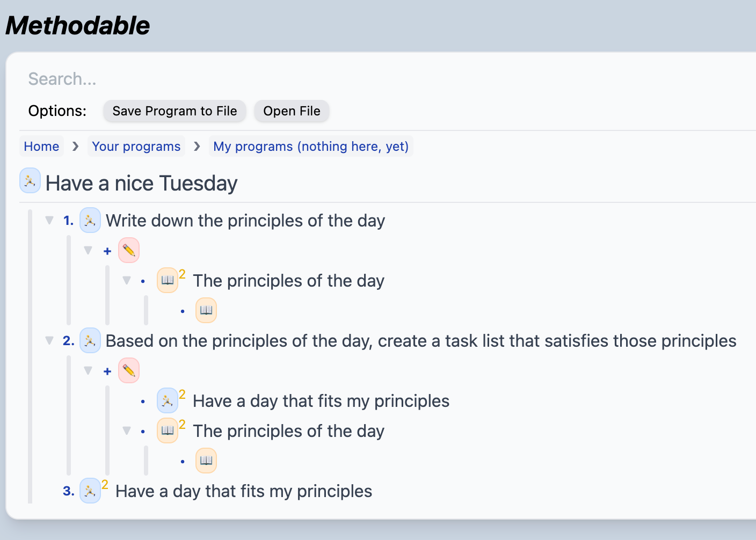This screenshot has height=540, width=756.
Task: Click the last empty book icon under step 2
Action: (206, 461)
